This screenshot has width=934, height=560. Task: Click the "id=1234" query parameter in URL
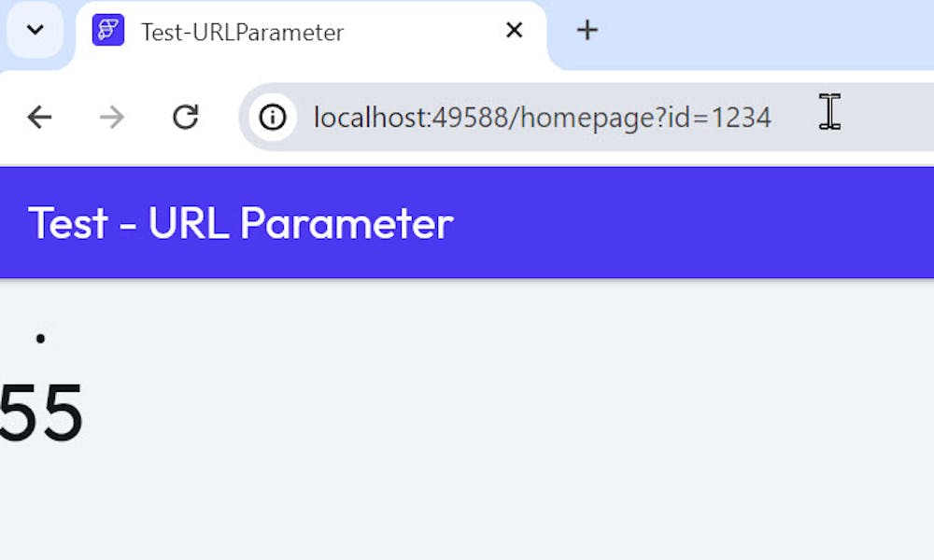coord(723,119)
